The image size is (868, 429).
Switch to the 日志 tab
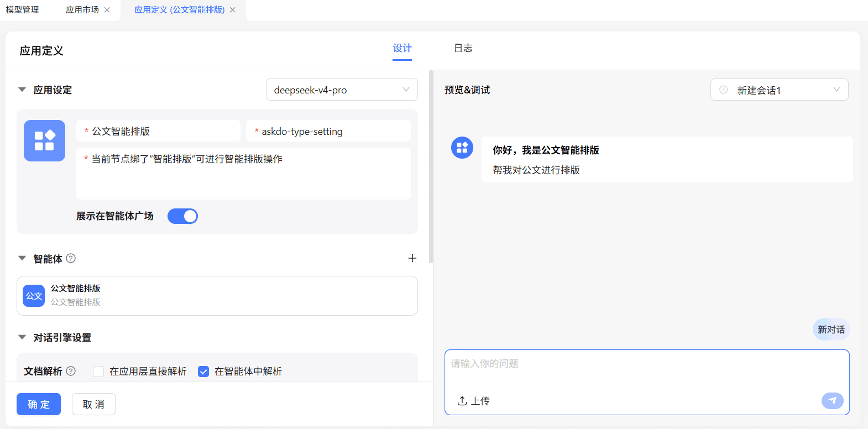pyautogui.click(x=463, y=48)
